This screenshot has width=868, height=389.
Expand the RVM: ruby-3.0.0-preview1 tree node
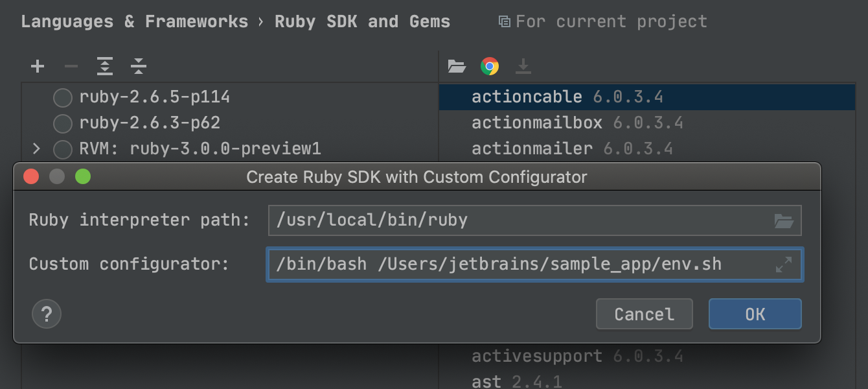tap(36, 149)
